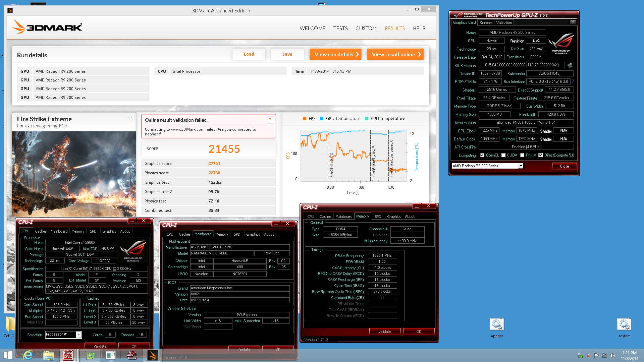Click the blue GPU Temperature legend swatch
This screenshot has width=644, height=362.
point(322,119)
